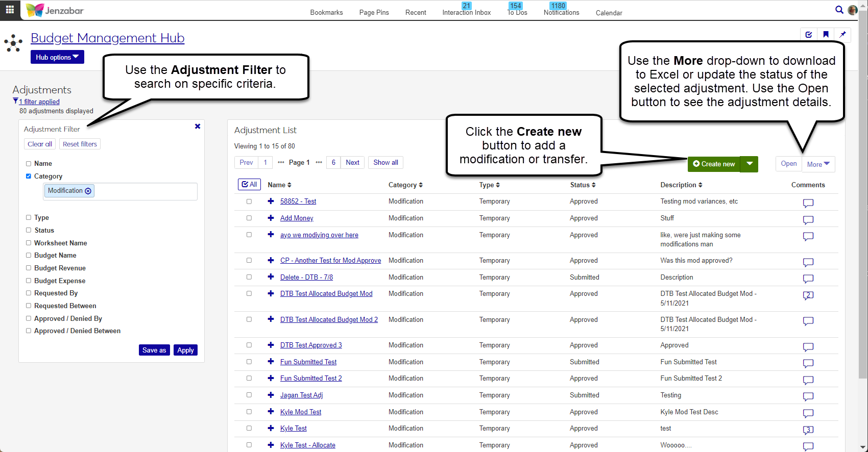Open the Fun Submitted Test link
The image size is (868, 452).
(x=308, y=362)
